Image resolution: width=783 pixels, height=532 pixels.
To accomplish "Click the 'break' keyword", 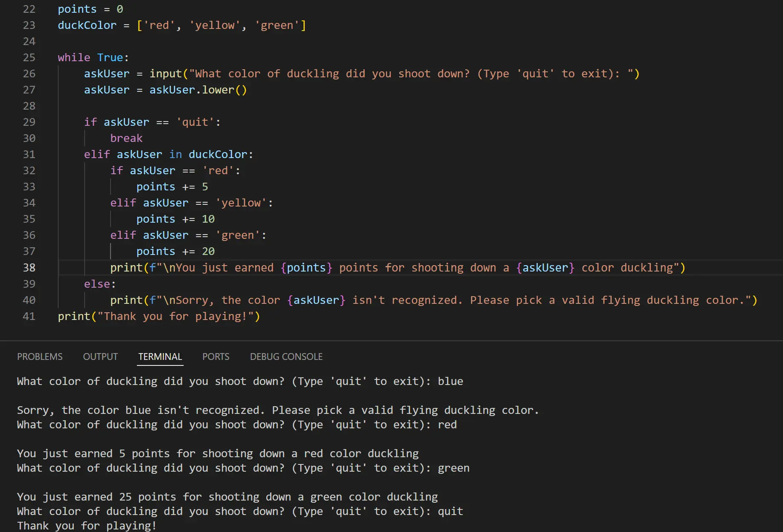I will point(126,138).
